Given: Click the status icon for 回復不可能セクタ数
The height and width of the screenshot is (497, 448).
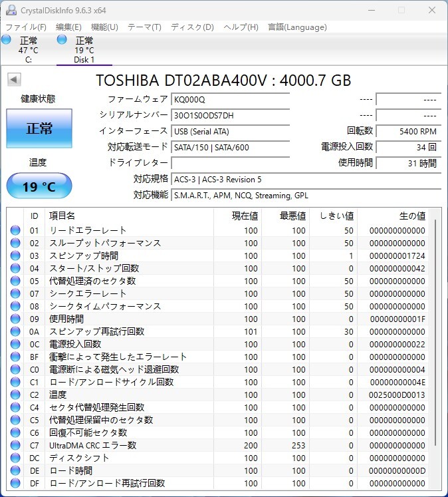Looking at the screenshot, I should (x=15, y=432).
